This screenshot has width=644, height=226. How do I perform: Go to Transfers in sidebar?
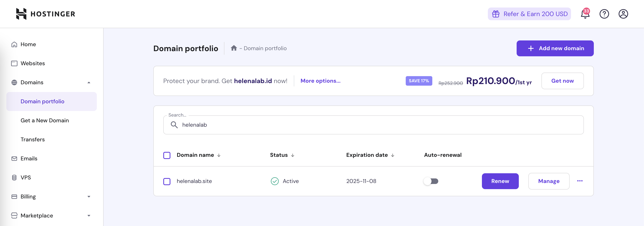tap(33, 139)
